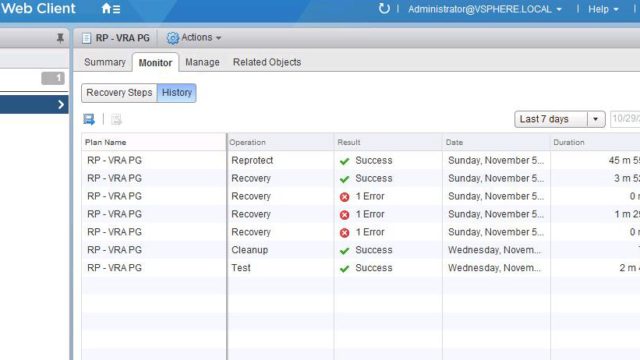Click the navigator count badge 1
The width and height of the screenshot is (640, 360).
tap(53, 78)
